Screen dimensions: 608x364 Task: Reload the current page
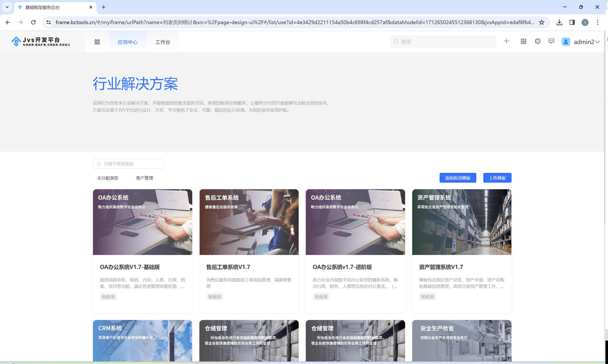[33, 22]
